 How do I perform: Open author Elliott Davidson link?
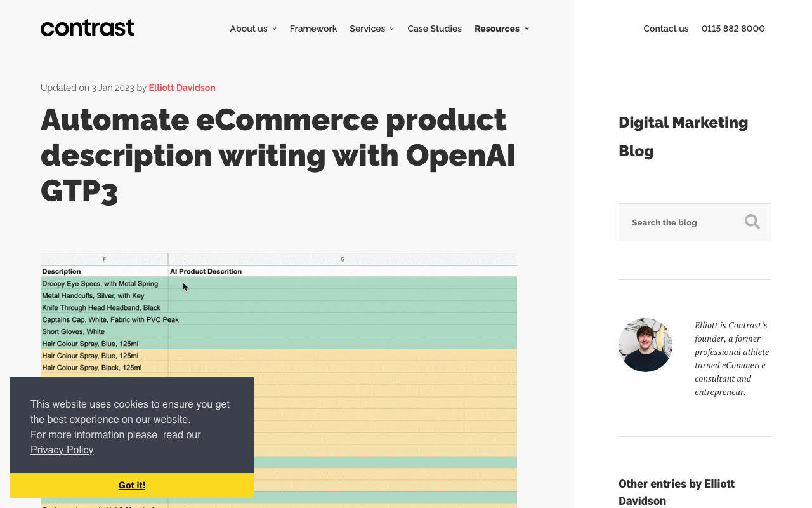(182, 88)
